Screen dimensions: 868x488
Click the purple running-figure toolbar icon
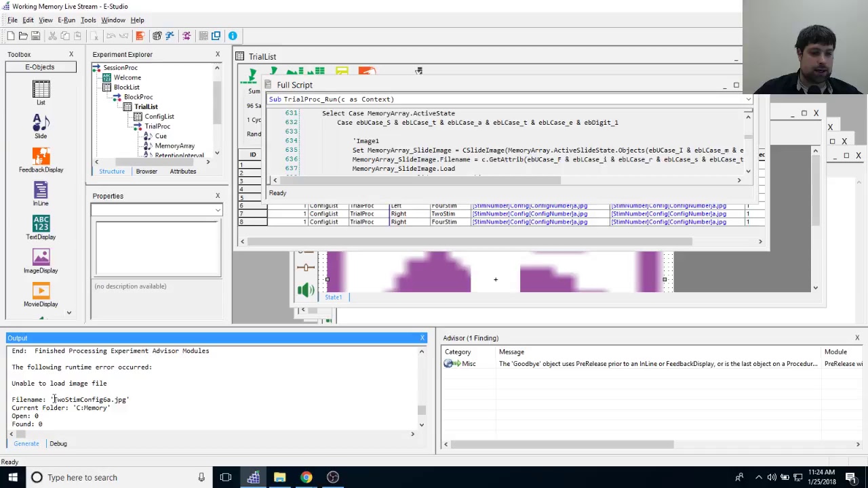click(186, 36)
